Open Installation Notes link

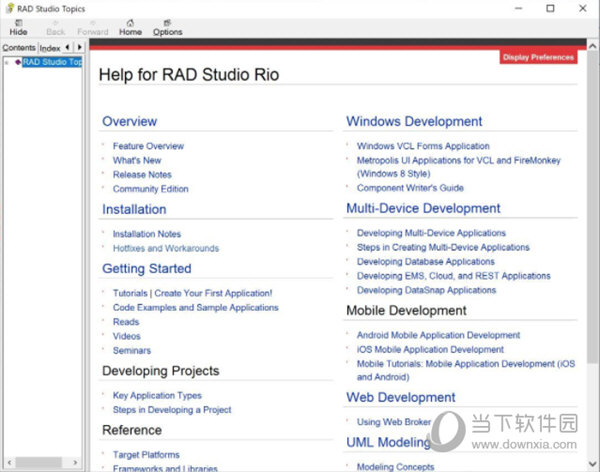(147, 234)
